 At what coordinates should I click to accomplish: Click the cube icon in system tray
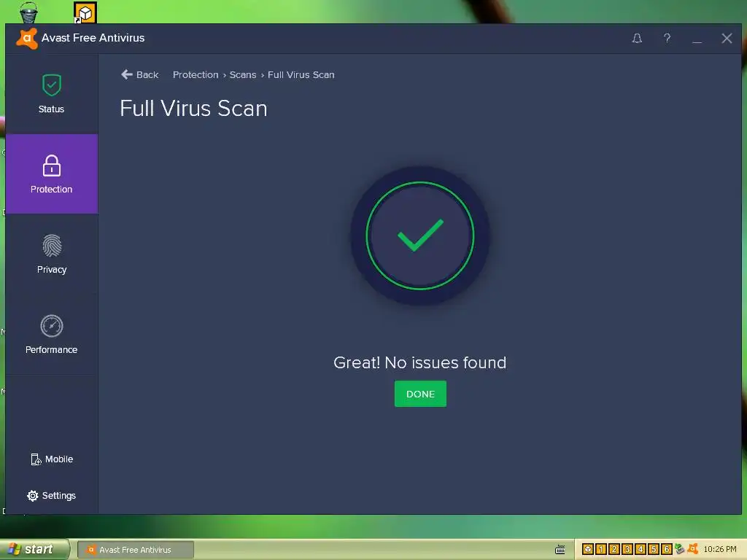click(588, 549)
